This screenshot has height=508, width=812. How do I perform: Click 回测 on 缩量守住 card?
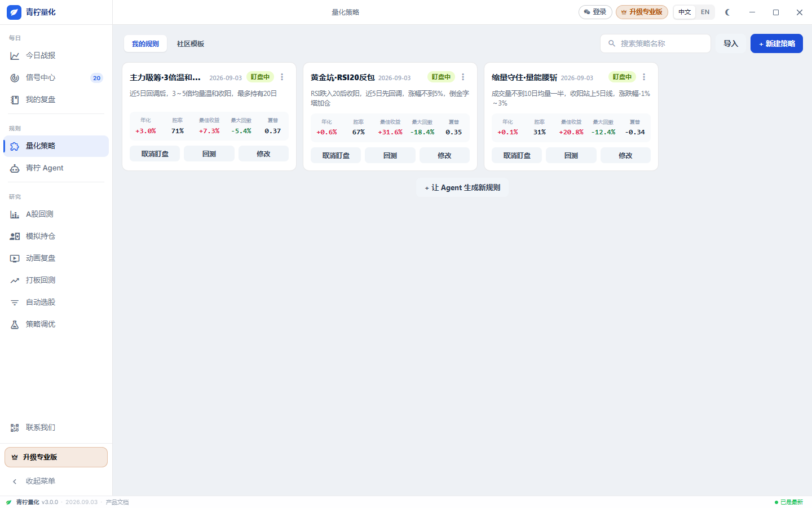[571, 155]
